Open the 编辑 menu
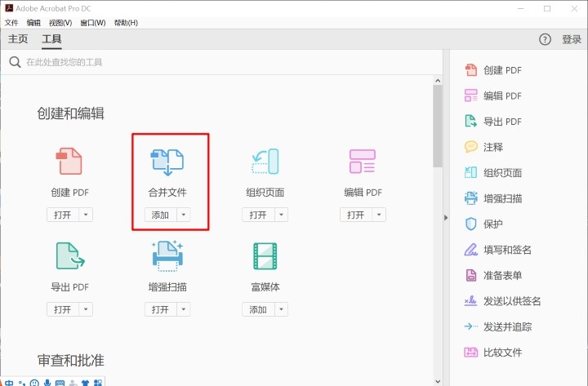Viewport: 588px width, 386px height. pyautogui.click(x=33, y=23)
